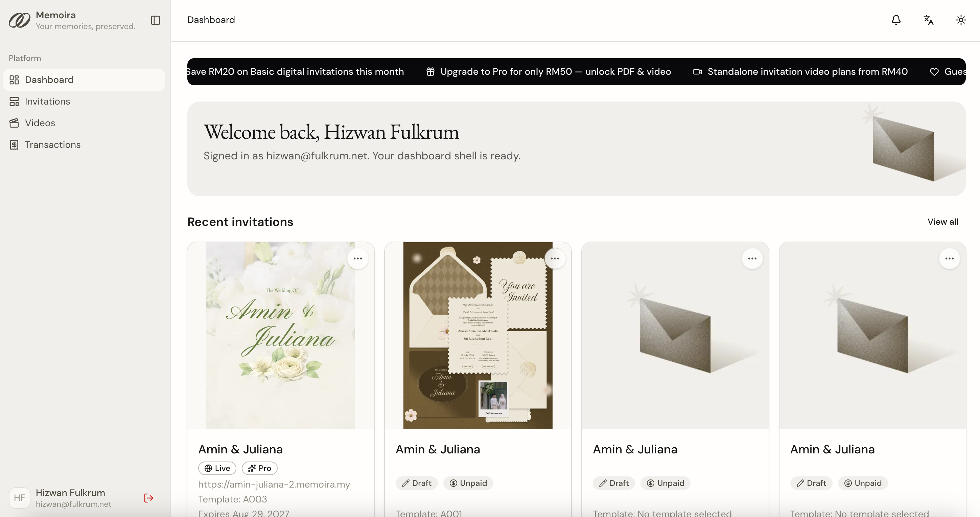Click the hizwan@fulkrum.net sidebar email
The width and height of the screenshot is (980, 517).
pos(73,504)
